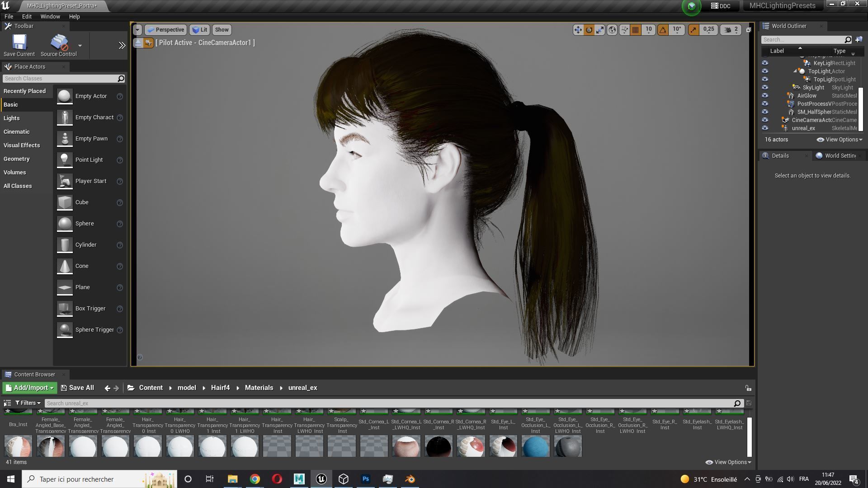Viewport: 868px width, 488px height.
Task: Open the viewport Show menu
Action: [x=222, y=30]
